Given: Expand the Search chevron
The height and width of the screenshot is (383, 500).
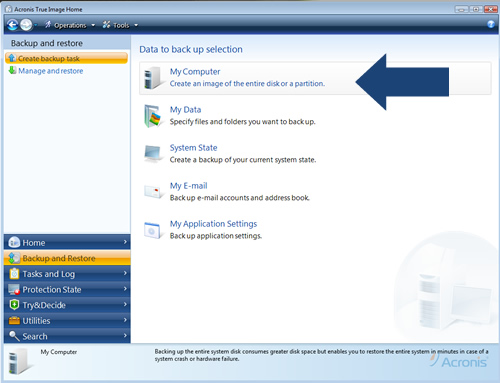Looking at the screenshot, I should tap(125, 335).
